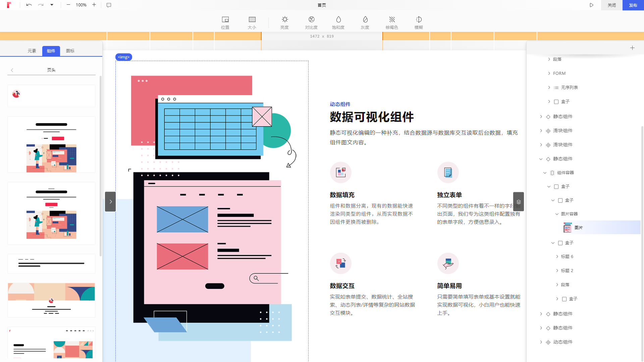This screenshot has width=644, height=362.
Task: Select the 图片 layer thumbnail icon
Action: [568, 227]
